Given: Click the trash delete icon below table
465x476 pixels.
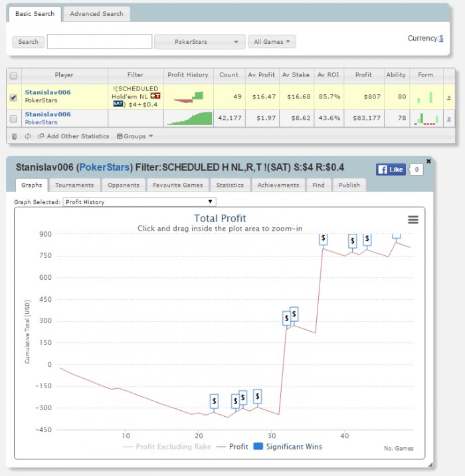Looking at the screenshot, I should pos(14,136).
